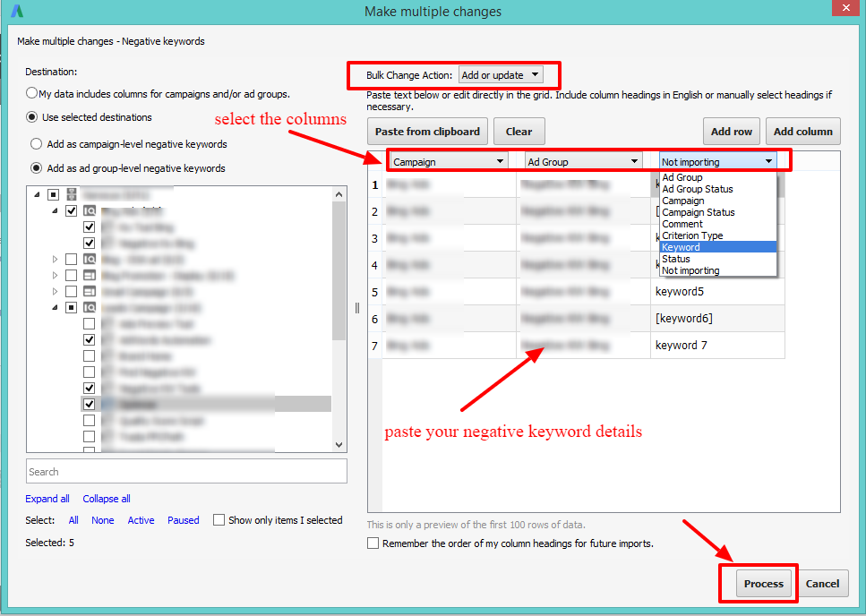Click the 'Expand all' link
Screen dimensions: 866x616
(47, 499)
